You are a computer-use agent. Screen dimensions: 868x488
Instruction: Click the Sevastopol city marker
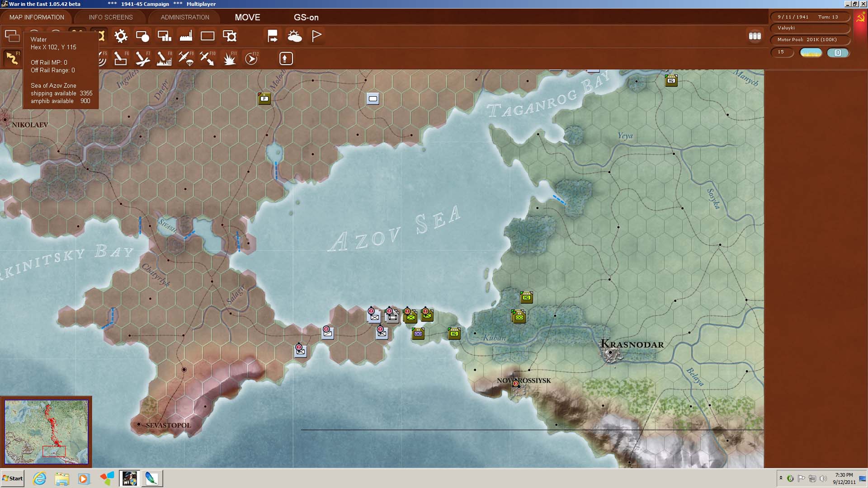pos(139,424)
